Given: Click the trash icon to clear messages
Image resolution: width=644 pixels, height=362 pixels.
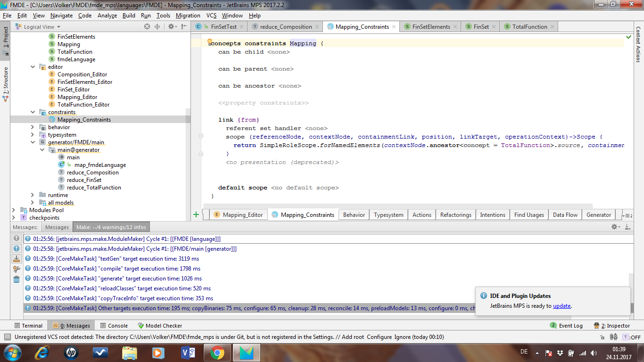Looking at the screenshot, I should pyautogui.click(x=17, y=279).
